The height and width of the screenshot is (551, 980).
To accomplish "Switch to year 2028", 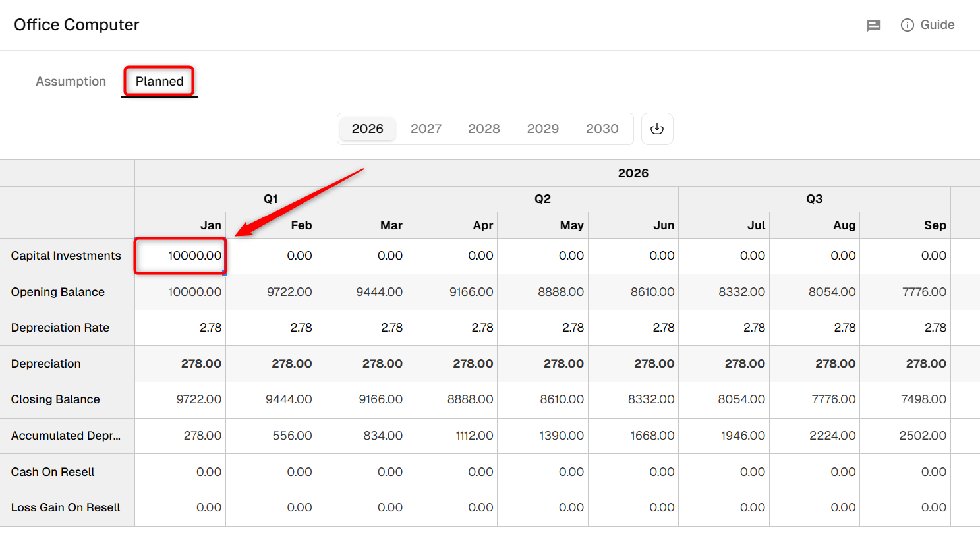I will click(484, 129).
